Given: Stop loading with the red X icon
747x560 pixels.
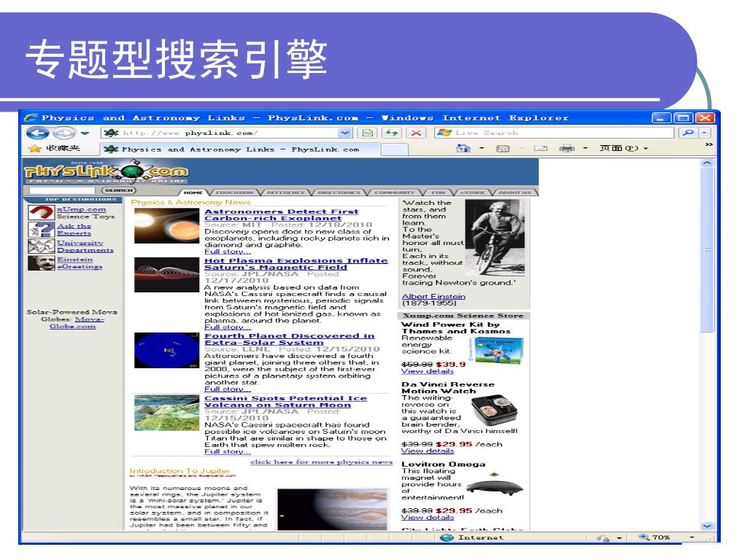Looking at the screenshot, I should (x=416, y=133).
